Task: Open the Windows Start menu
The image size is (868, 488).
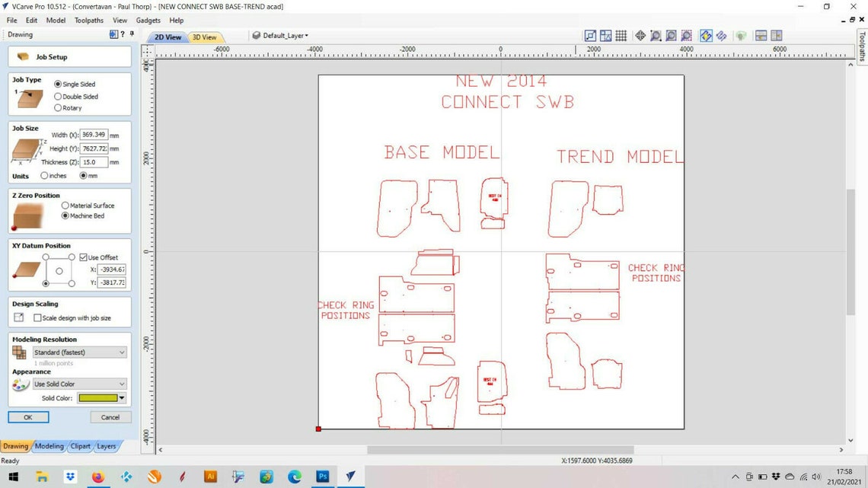Action: coord(14,476)
